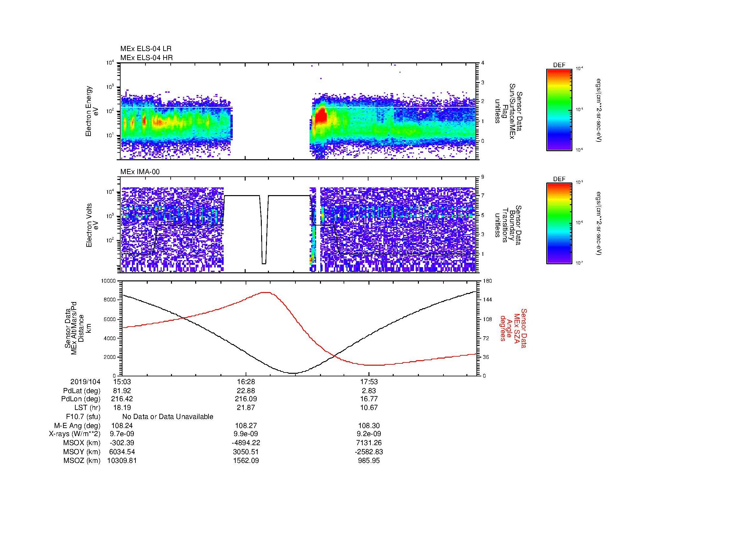This screenshot has width=756, height=534.
Task: Click the 'MEx IMA-00' panel title
Action: coord(140,172)
